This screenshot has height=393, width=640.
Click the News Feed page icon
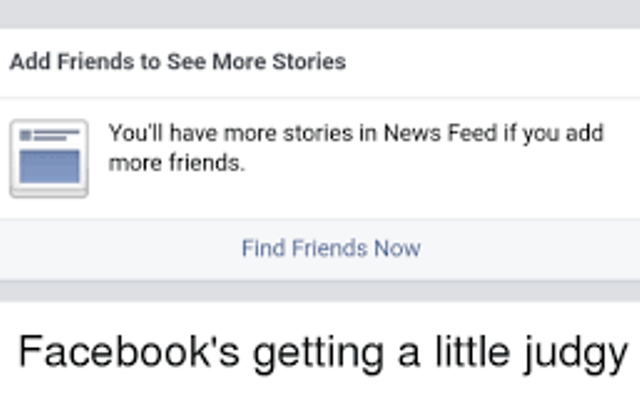[x=49, y=158]
